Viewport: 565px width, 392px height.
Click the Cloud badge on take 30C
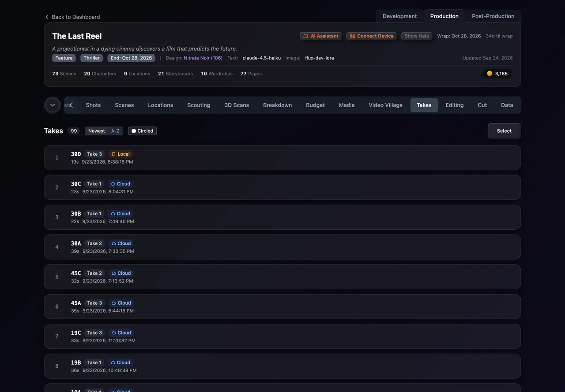(x=120, y=184)
